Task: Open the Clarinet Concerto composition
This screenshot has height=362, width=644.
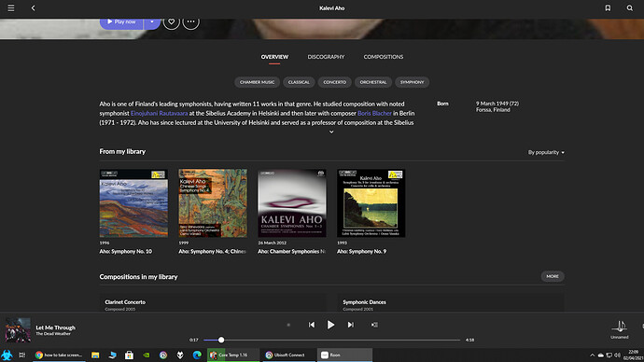Action: [213, 302]
